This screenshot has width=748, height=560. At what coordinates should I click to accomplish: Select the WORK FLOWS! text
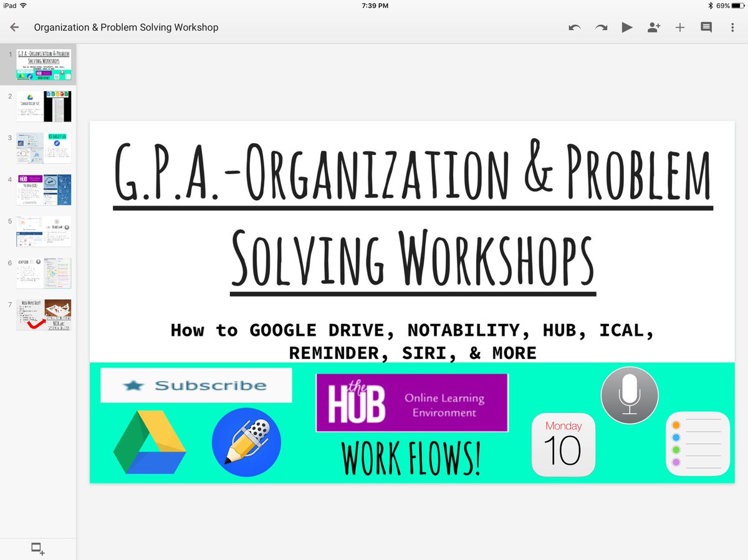click(x=411, y=458)
